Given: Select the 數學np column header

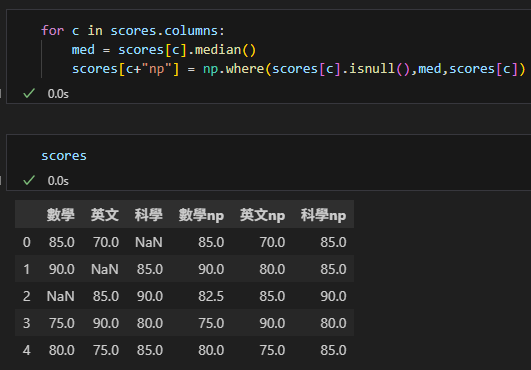Looking at the screenshot, I should click(201, 215).
